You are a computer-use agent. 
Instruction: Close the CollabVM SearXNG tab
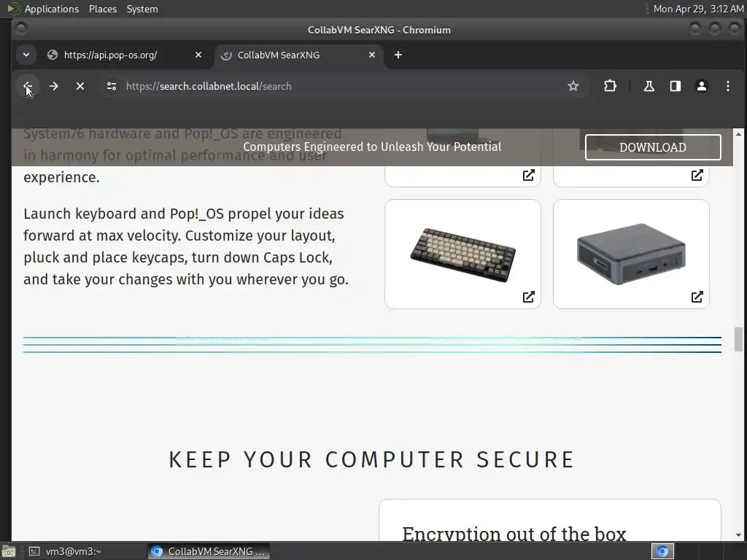click(372, 55)
